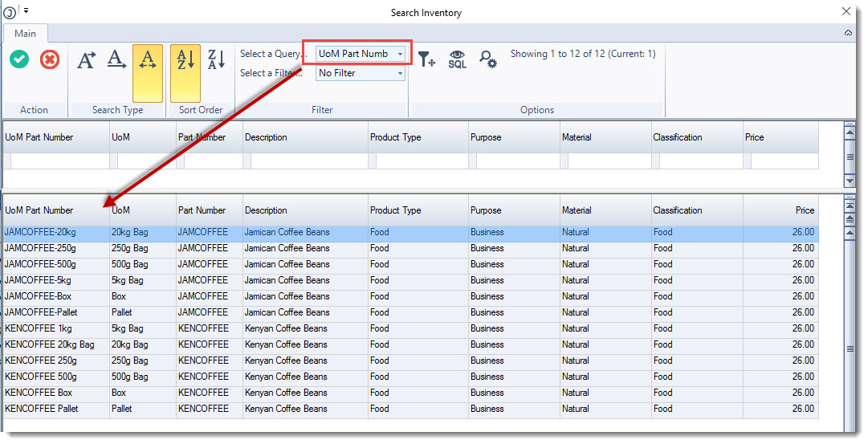This screenshot has width=868, height=444.
Task: Select row KENCOFFEE 500g
Action: pos(410,377)
